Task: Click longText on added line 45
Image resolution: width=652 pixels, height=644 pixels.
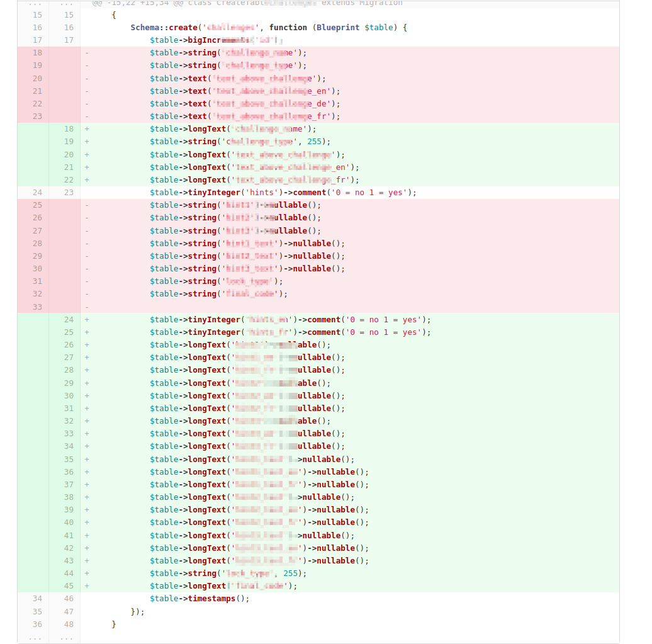Action: point(207,585)
